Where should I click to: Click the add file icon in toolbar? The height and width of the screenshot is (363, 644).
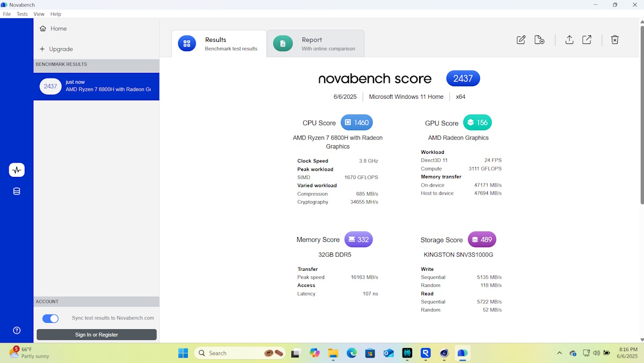point(539,40)
